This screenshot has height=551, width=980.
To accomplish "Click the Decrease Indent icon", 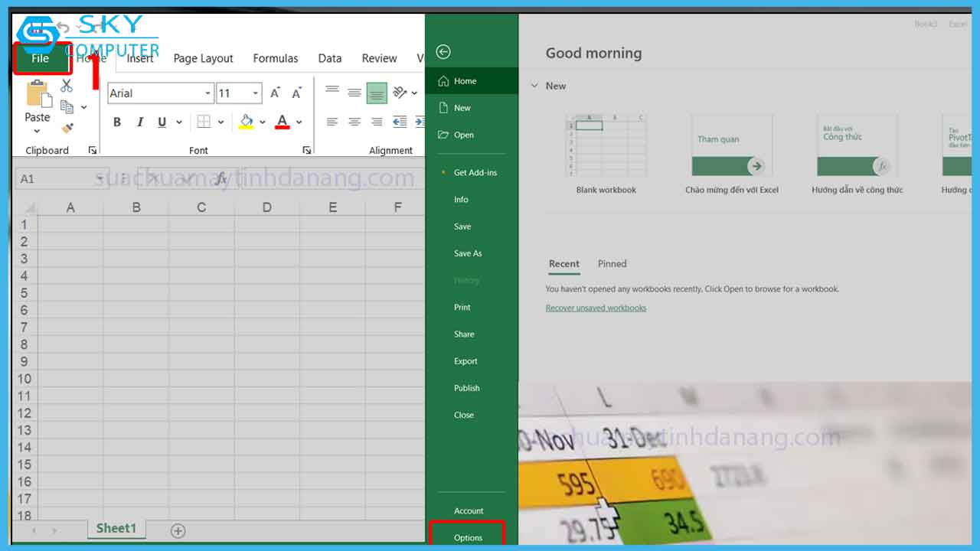I will (400, 122).
